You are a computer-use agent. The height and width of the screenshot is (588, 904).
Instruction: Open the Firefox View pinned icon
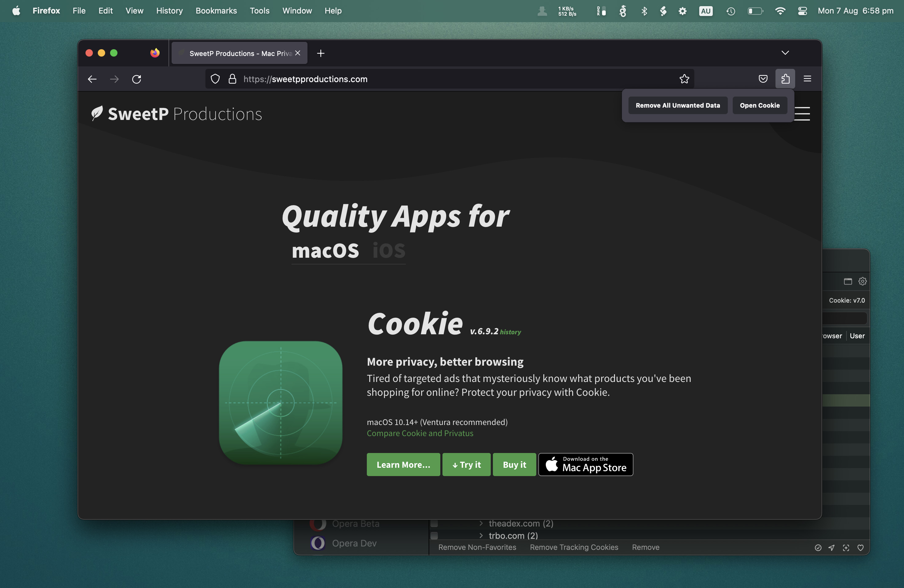coord(155,53)
